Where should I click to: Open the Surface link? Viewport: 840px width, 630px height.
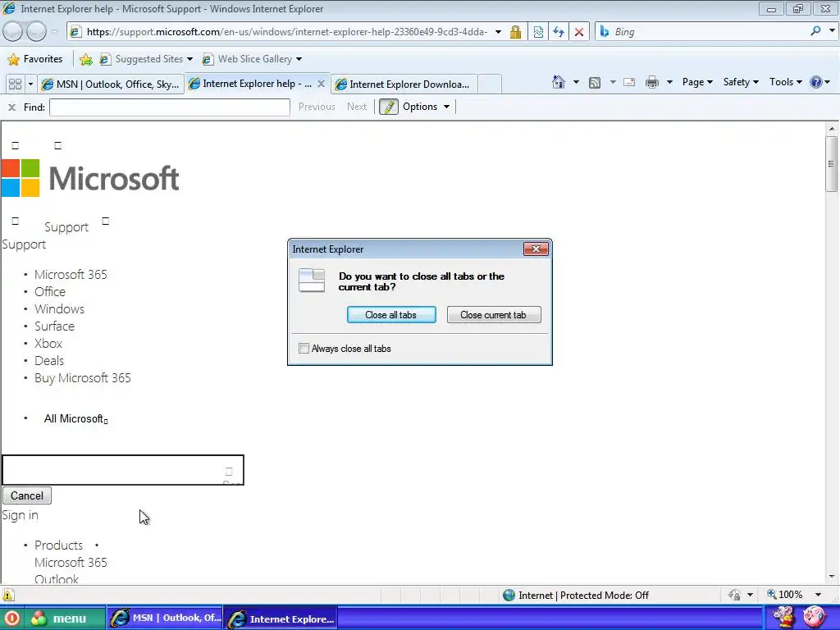[54, 326]
